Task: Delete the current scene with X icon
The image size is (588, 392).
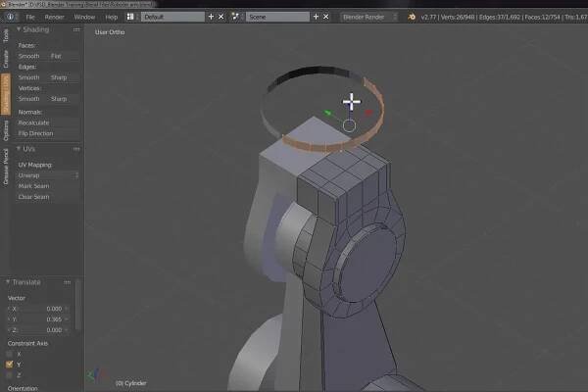Action: point(327,17)
